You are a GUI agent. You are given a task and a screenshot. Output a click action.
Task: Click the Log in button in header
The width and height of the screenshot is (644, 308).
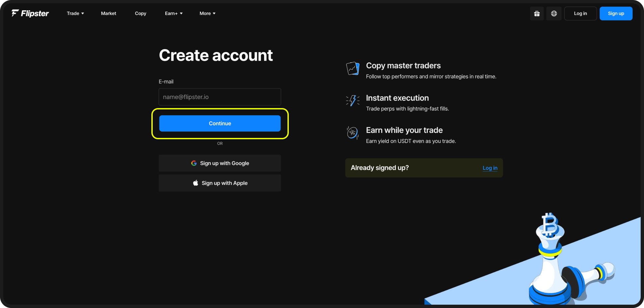[x=580, y=14]
